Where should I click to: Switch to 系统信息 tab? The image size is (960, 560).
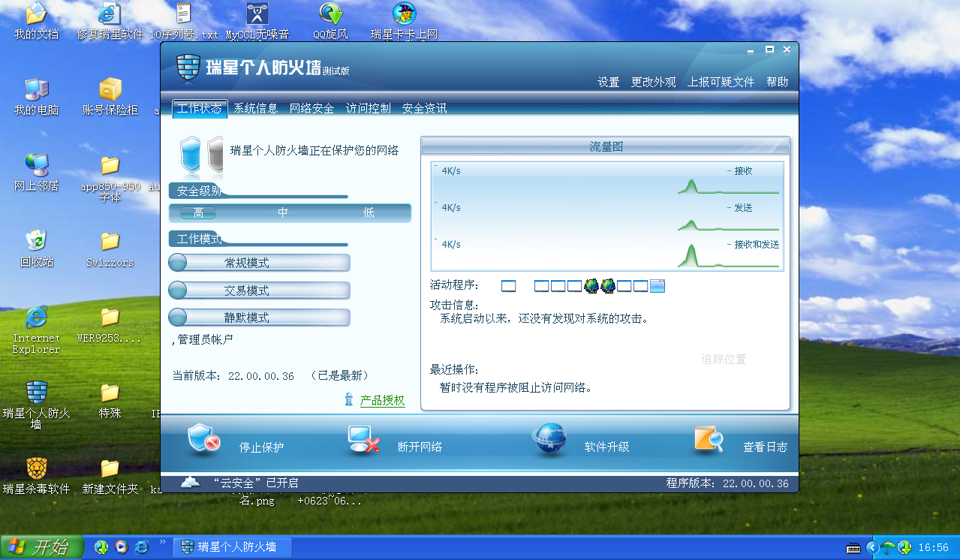click(256, 108)
